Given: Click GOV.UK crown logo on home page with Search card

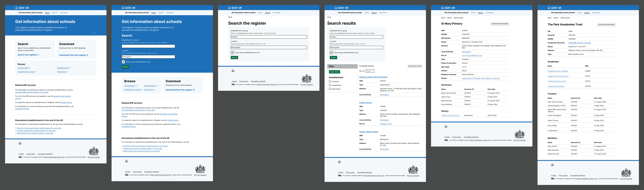Looking at the screenshot, I should (x=22, y=8).
